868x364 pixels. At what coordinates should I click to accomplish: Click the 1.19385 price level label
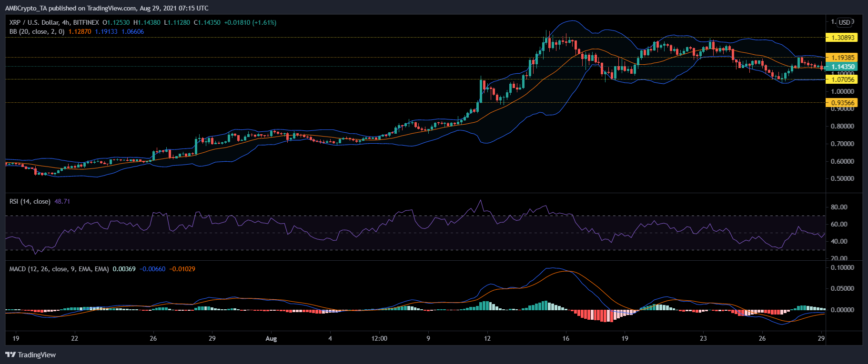pyautogui.click(x=842, y=58)
